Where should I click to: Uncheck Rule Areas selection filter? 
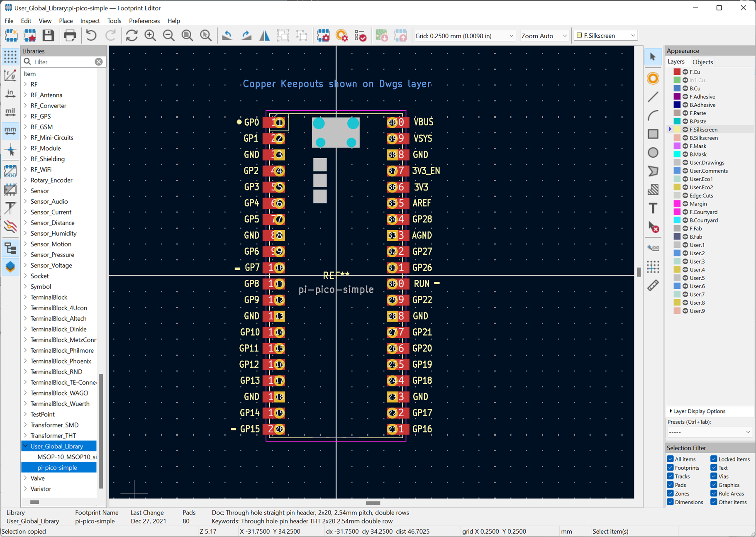(x=714, y=493)
